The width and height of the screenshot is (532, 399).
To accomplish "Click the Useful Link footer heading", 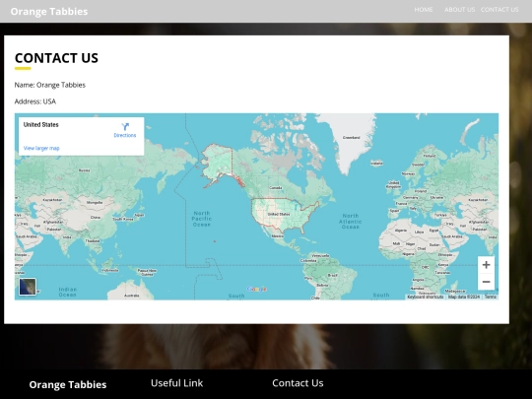I will tap(176, 383).
